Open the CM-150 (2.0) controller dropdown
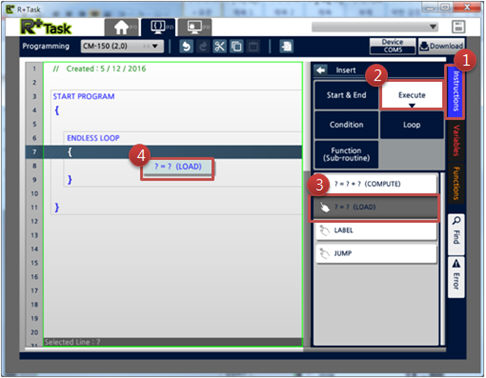486x378 pixels. coord(122,46)
